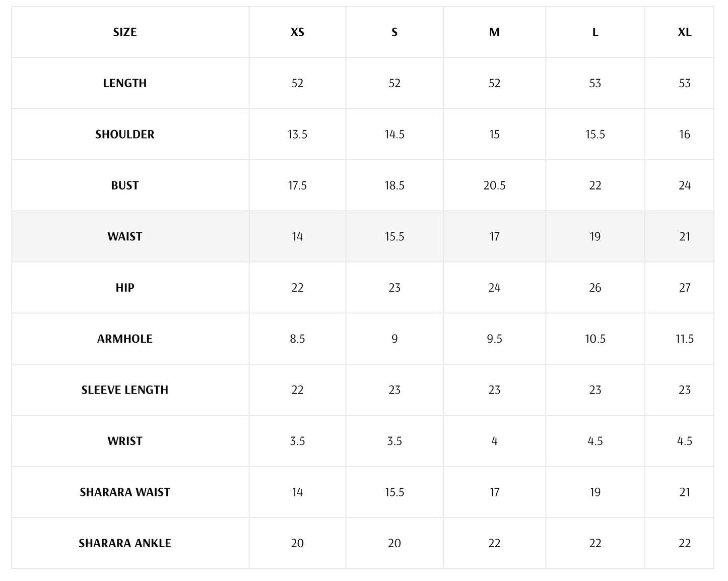This screenshot has height=581, width=728.
Task: Click the highlighted WAIST row label
Action: (124, 237)
